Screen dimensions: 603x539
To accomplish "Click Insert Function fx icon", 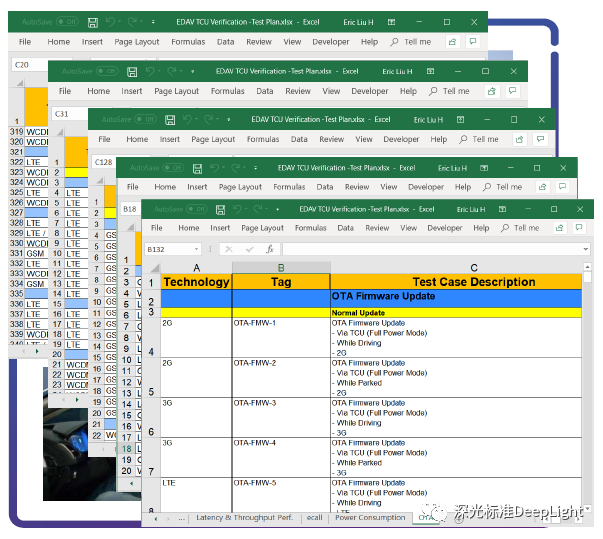I will [x=270, y=249].
